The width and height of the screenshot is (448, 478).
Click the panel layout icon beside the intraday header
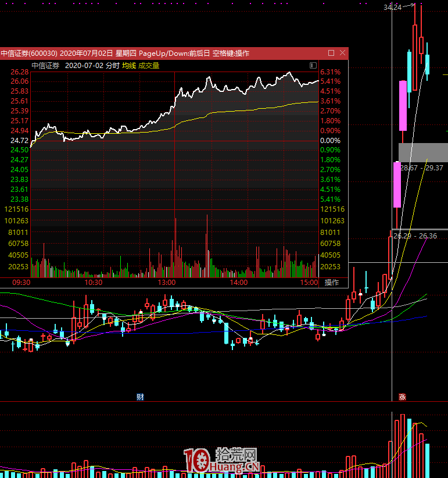tap(313, 66)
